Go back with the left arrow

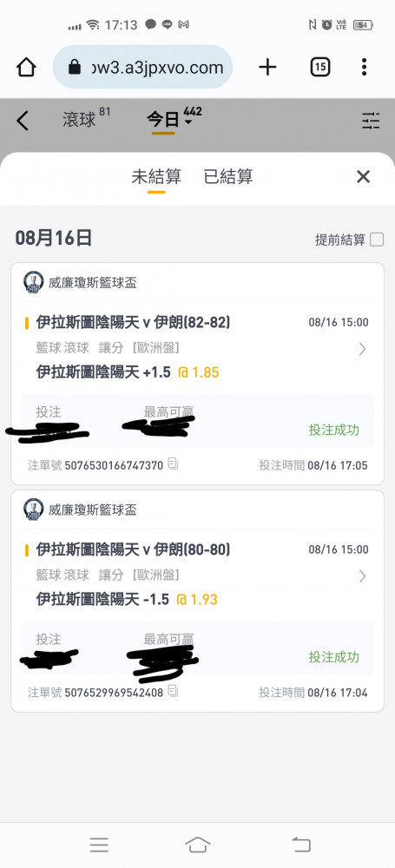click(x=23, y=120)
